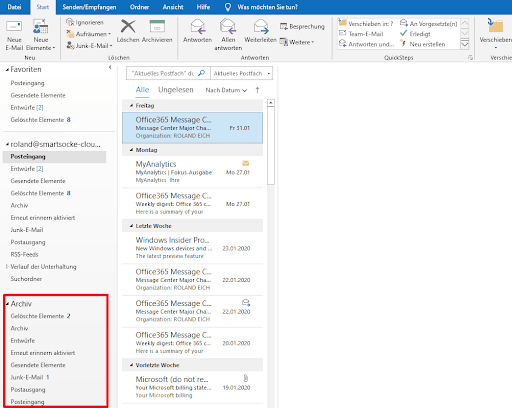The image size is (512, 408).
Task: Expand the QuickSteps gallery list
Action: click(465, 44)
